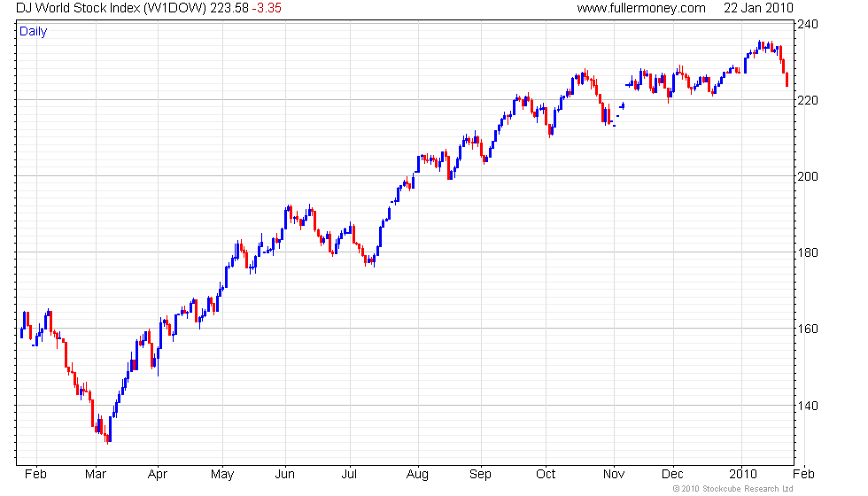868x496 pixels.
Task: Click the Aug x-axis label
Action: point(417,475)
